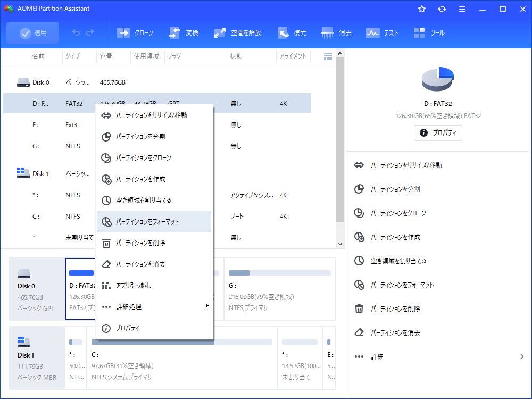
Task: Click パーティションをフォーマット in right panel
Action: point(394,285)
